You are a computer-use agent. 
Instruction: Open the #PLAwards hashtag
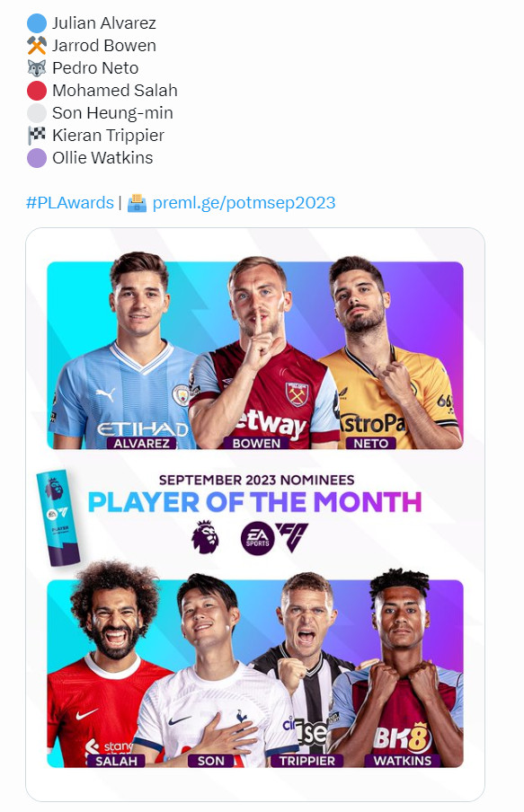pos(70,202)
